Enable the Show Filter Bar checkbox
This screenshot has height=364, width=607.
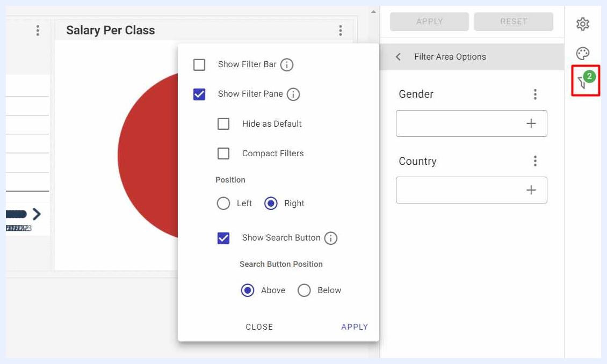tap(199, 64)
